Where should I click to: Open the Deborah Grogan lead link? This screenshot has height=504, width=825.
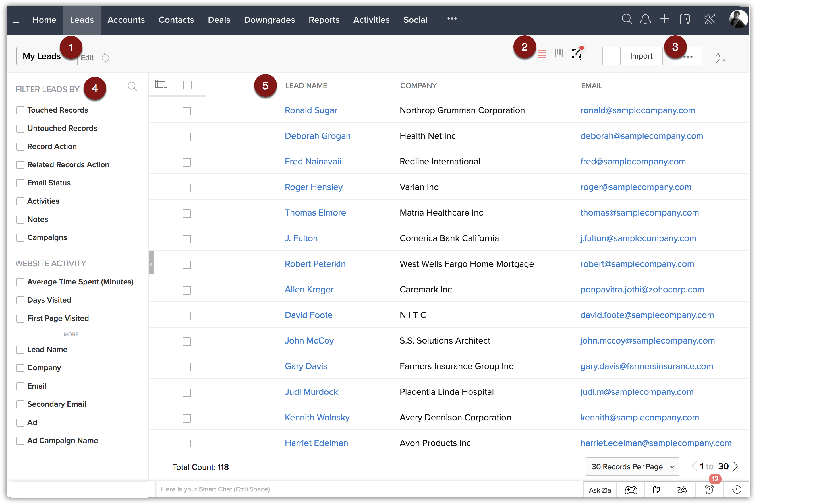pyautogui.click(x=318, y=136)
